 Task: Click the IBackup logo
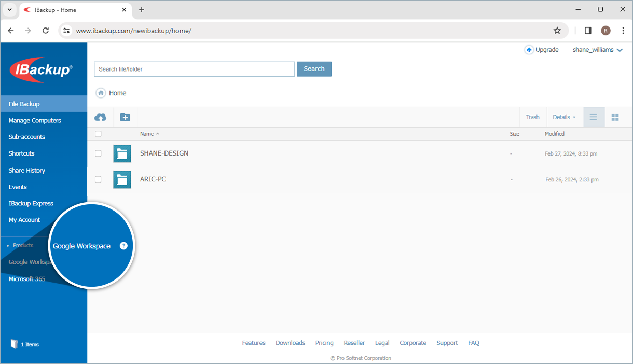click(x=42, y=69)
